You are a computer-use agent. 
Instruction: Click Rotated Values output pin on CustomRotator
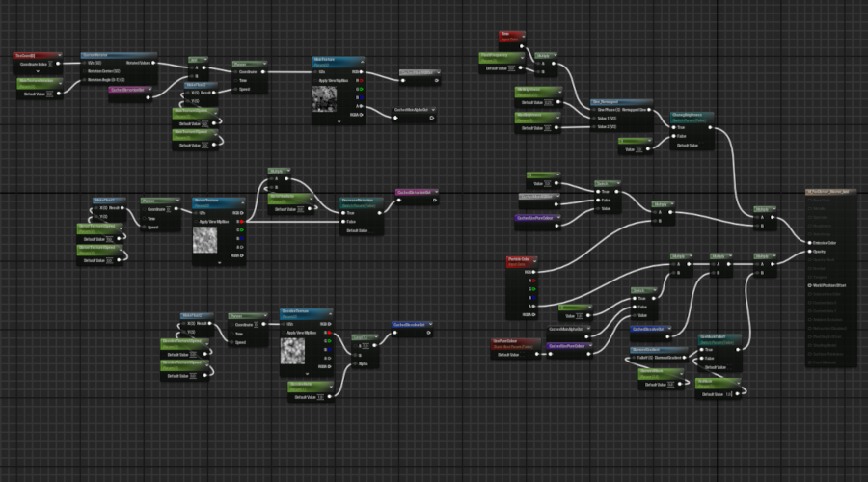(x=153, y=63)
